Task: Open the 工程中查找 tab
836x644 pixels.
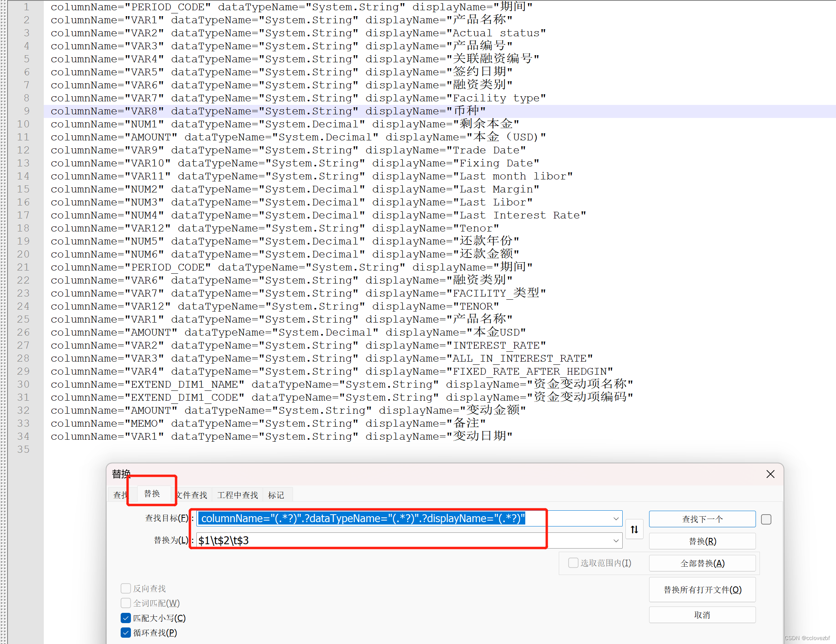Action: [237, 495]
